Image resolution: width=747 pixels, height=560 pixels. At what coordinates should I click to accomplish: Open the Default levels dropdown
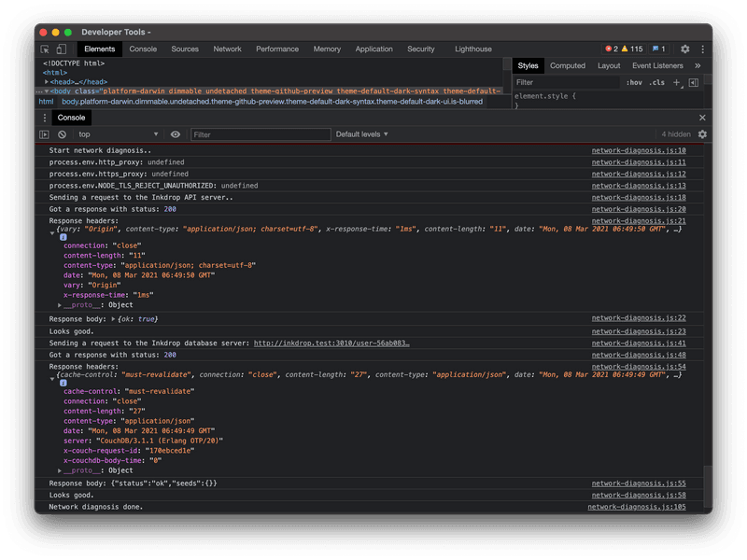pos(361,134)
